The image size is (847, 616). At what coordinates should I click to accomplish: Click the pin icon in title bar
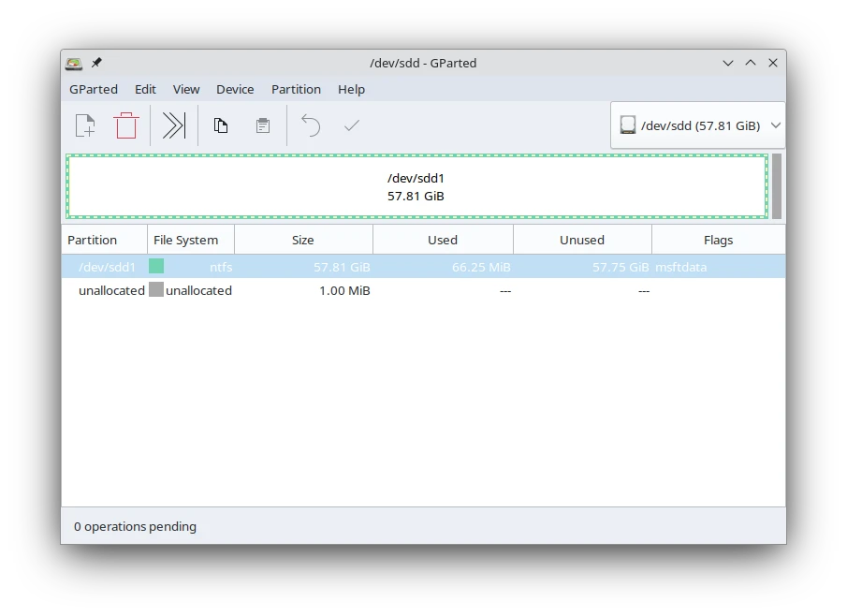(x=96, y=63)
